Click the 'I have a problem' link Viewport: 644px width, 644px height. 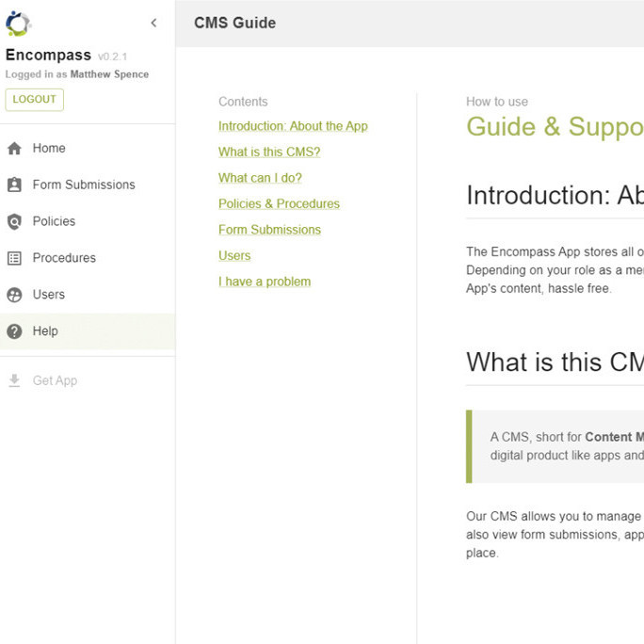point(265,282)
